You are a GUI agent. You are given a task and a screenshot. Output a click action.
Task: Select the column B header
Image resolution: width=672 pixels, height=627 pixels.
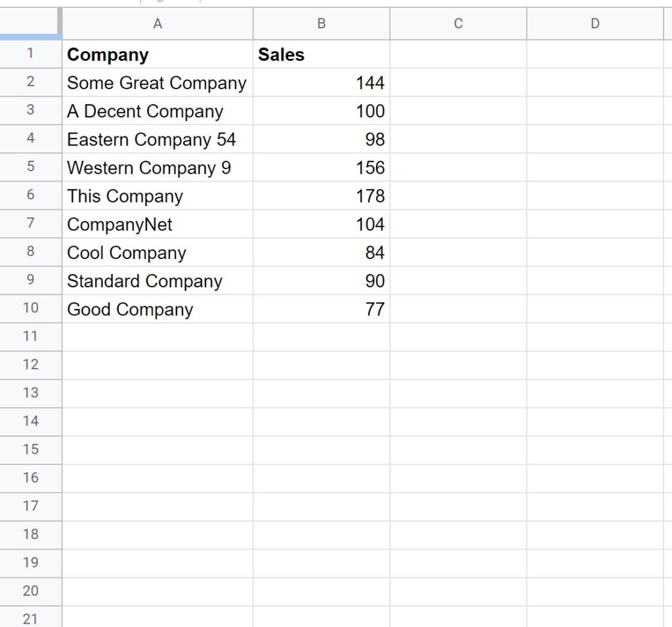321,24
